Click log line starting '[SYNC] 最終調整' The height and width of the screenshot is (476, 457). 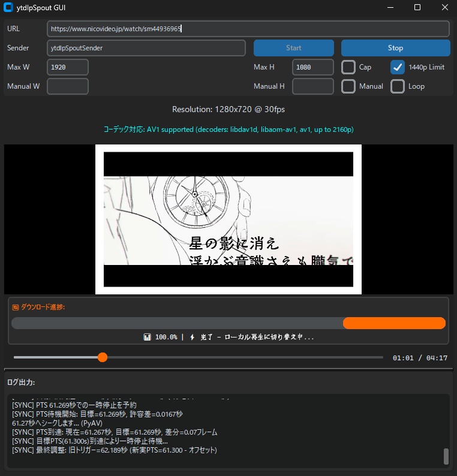[x=115, y=450]
